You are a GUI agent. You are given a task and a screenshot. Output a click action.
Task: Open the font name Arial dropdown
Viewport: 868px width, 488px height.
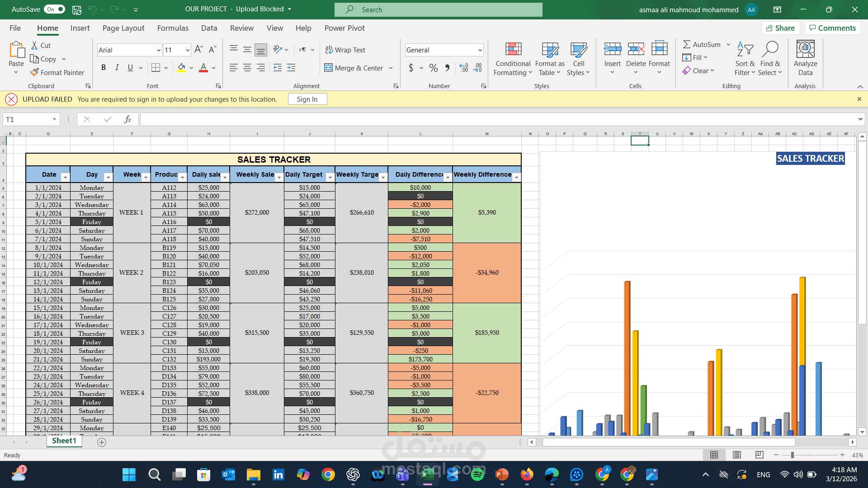(x=158, y=50)
